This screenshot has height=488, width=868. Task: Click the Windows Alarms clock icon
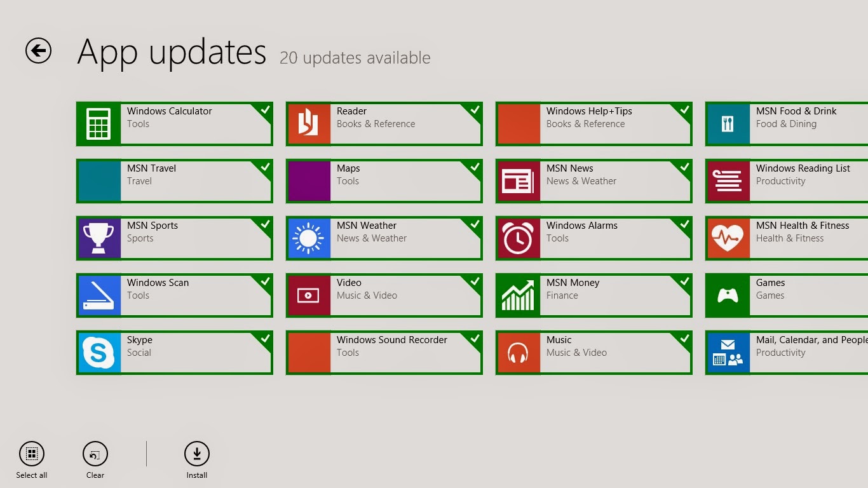tap(519, 238)
